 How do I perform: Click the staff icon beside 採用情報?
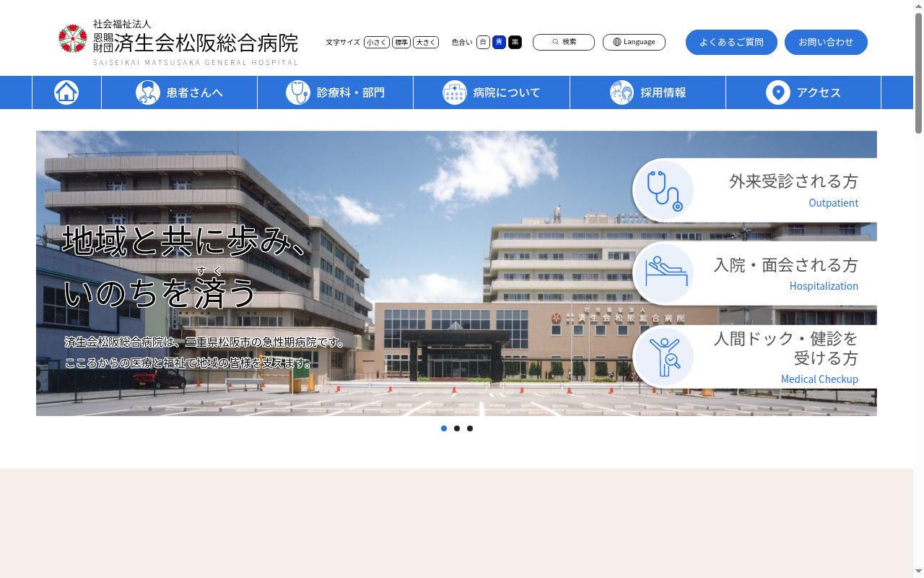tap(622, 92)
